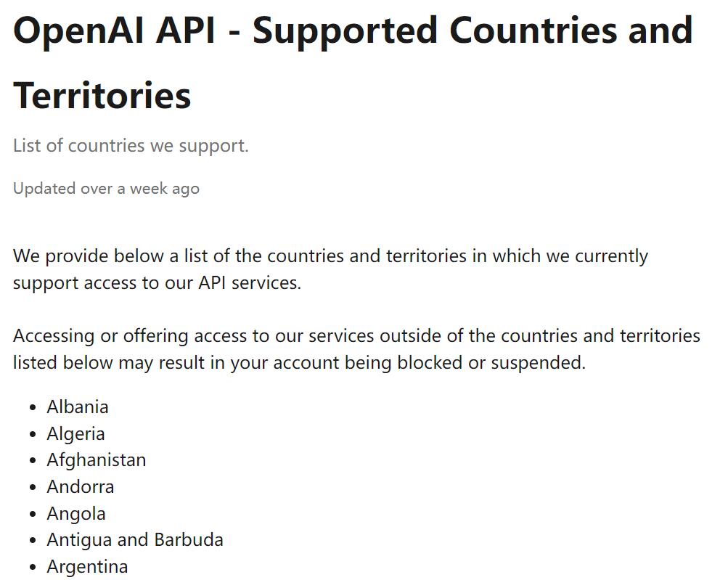Screen dimensions: 728x580
Task: Select the Algeria list item
Action: [75, 434]
